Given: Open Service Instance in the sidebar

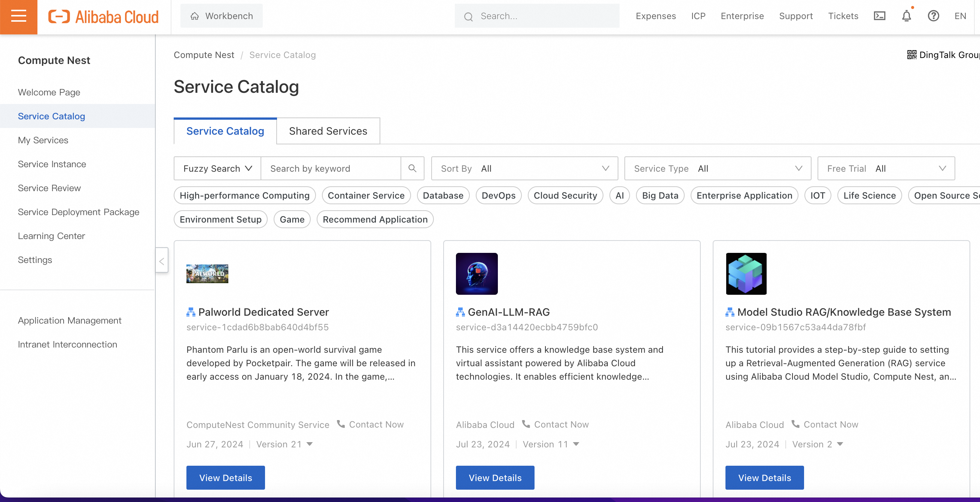Looking at the screenshot, I should point(52,164).
